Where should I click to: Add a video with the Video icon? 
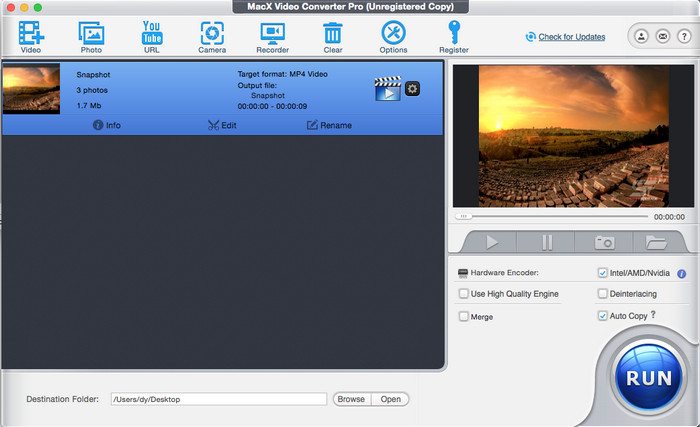click(x=31, y=37)
